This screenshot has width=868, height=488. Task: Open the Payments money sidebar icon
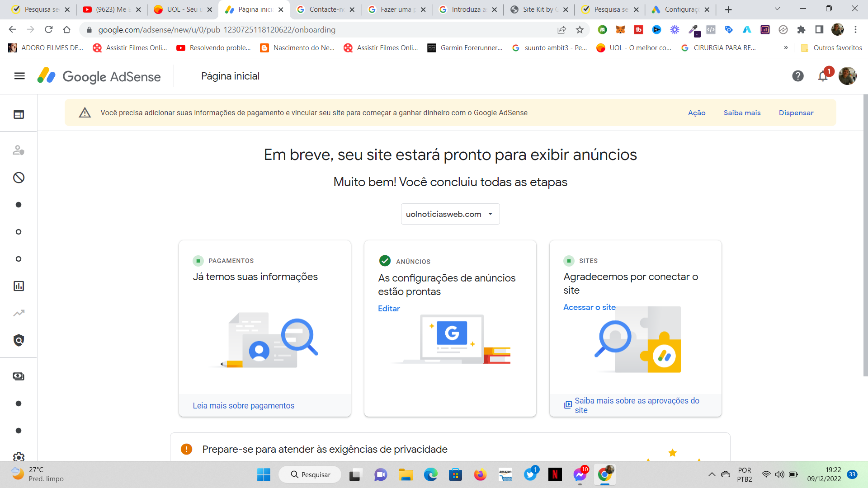19,376
